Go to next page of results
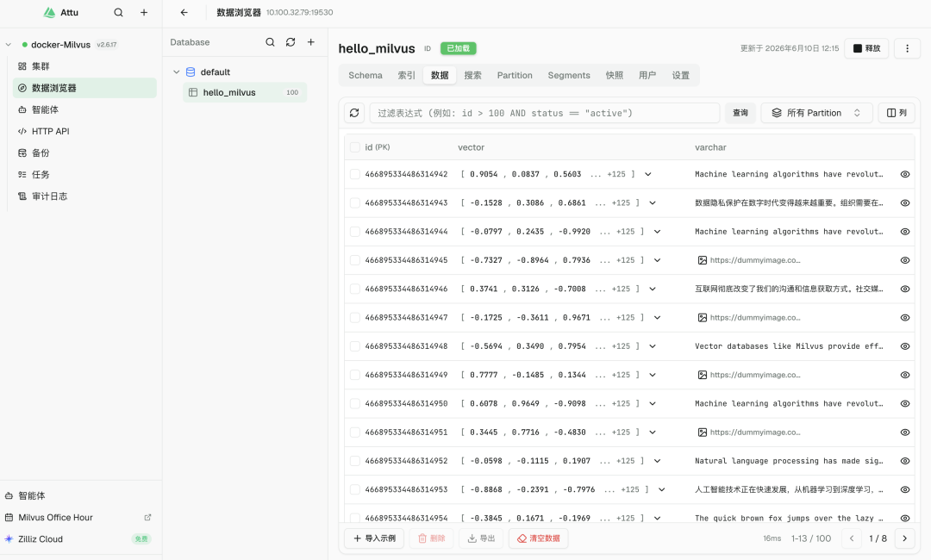The width and height of the screenshot is (931, 560). [x=905, y=538]
